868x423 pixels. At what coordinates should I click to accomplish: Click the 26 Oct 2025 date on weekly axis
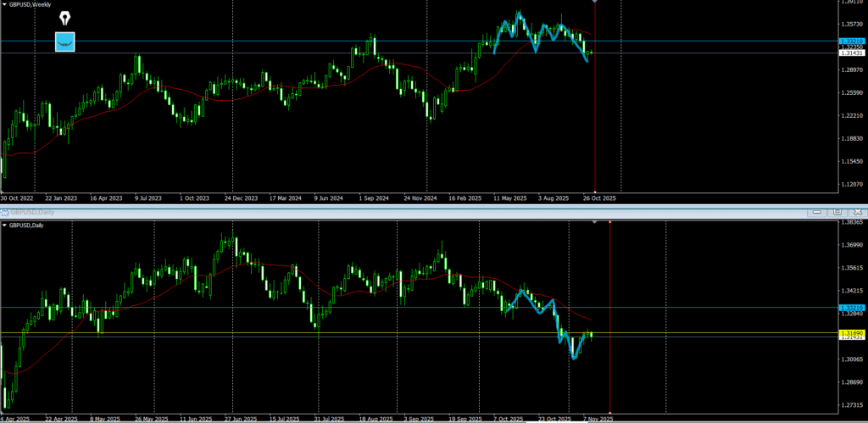(599, 198)
